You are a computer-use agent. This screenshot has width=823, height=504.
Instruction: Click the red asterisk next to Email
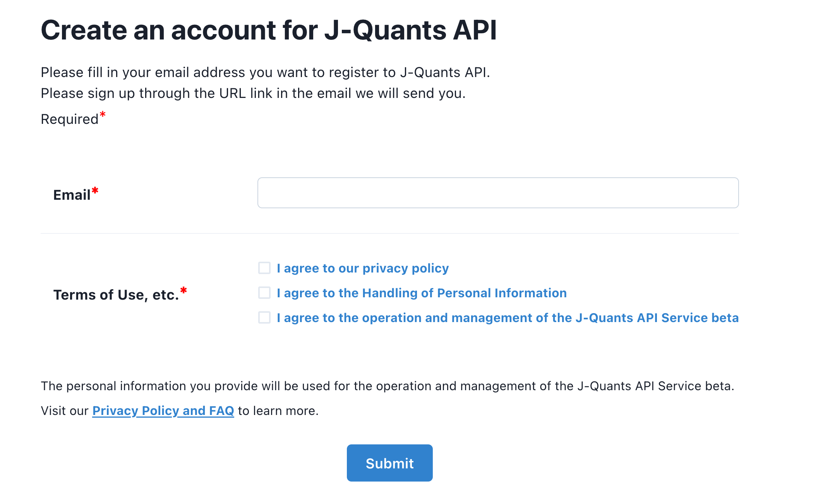coord(95,190)
